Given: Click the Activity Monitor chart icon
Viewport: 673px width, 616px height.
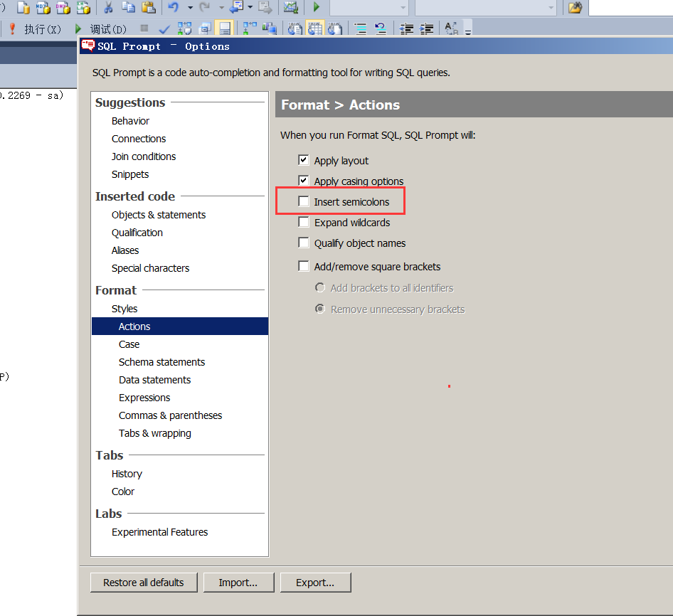Looking at the screenshot, I should 291,7.
